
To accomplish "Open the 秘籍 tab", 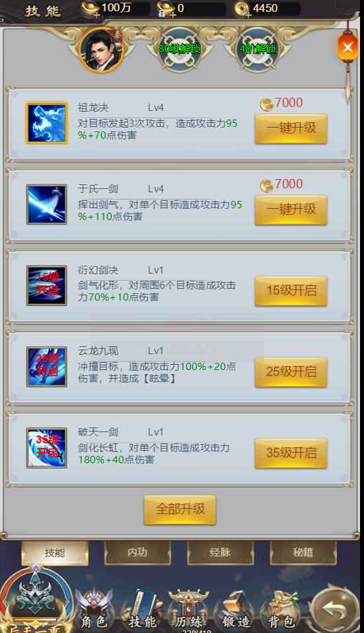I will (x=303, y=552).
